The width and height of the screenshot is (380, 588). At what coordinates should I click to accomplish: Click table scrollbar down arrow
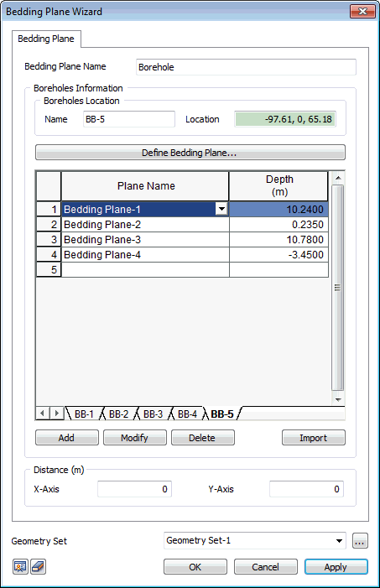[338, 399]
